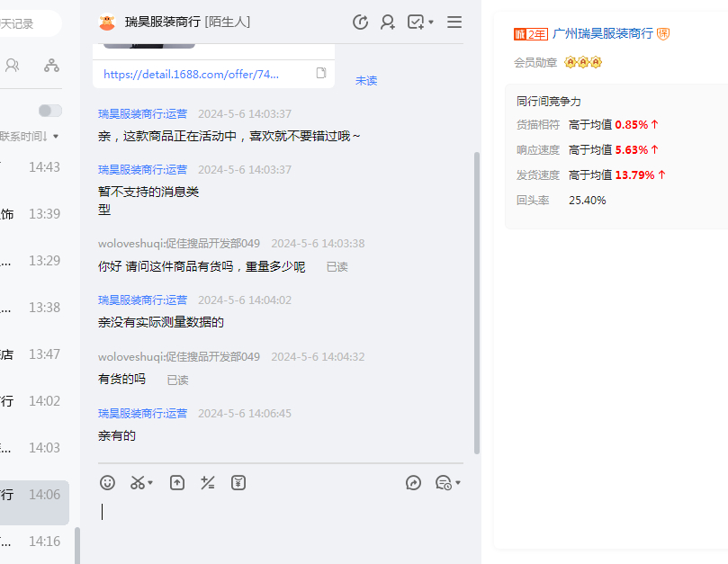728x564 pixels.
Task: Click the circular refresh icon in chat header
Action: (360, 22)
